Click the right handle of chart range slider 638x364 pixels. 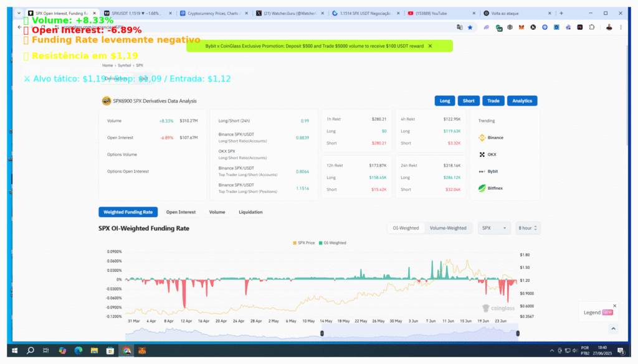click(518, 334)
